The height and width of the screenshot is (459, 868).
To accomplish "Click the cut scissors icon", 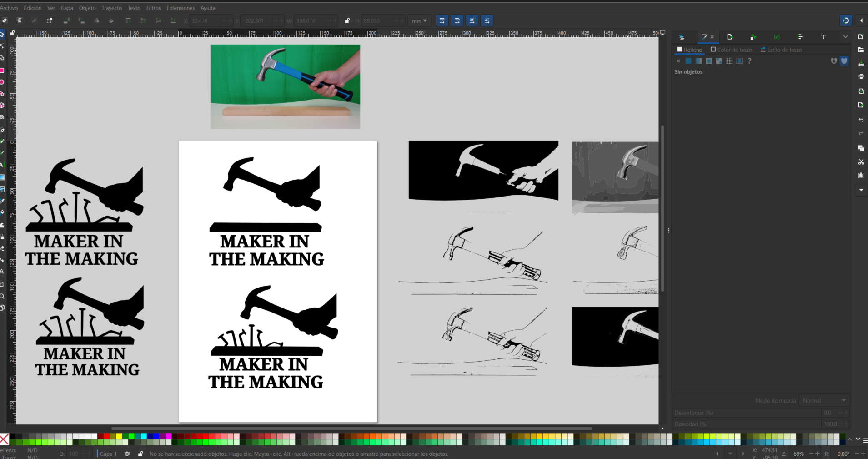I will (x=861, y=162).
